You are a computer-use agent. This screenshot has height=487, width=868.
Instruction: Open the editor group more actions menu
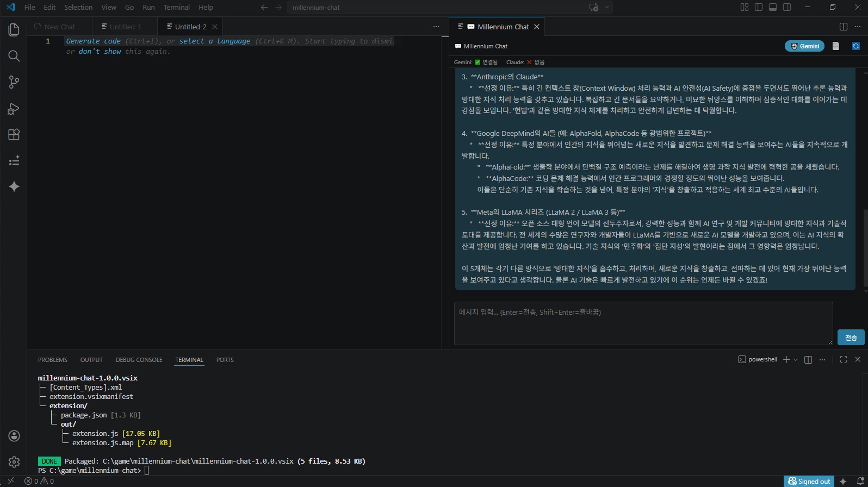coord(436,27)
